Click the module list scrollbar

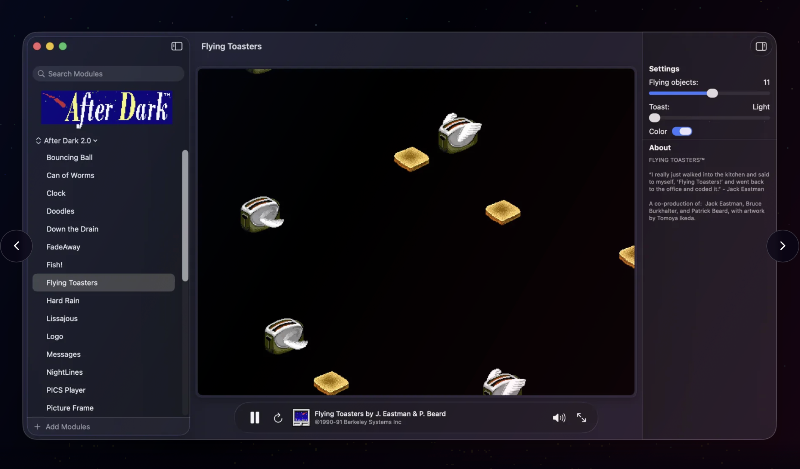[x=185, y=215]
